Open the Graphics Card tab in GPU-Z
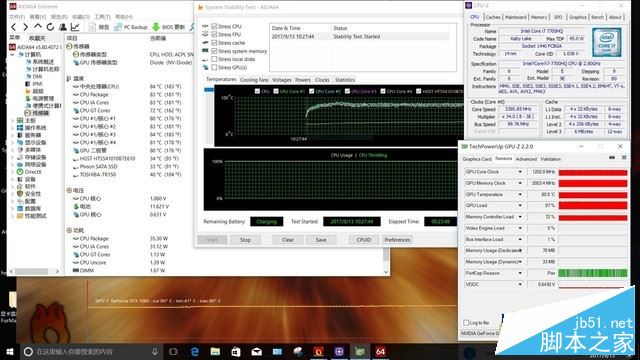Screen dimensions: 640x360 tap(477, 159)
